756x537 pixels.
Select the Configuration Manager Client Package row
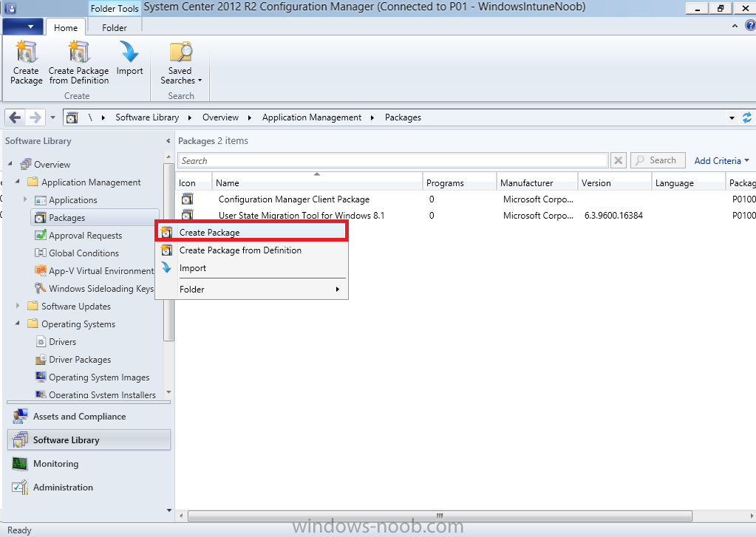[466, 199]
